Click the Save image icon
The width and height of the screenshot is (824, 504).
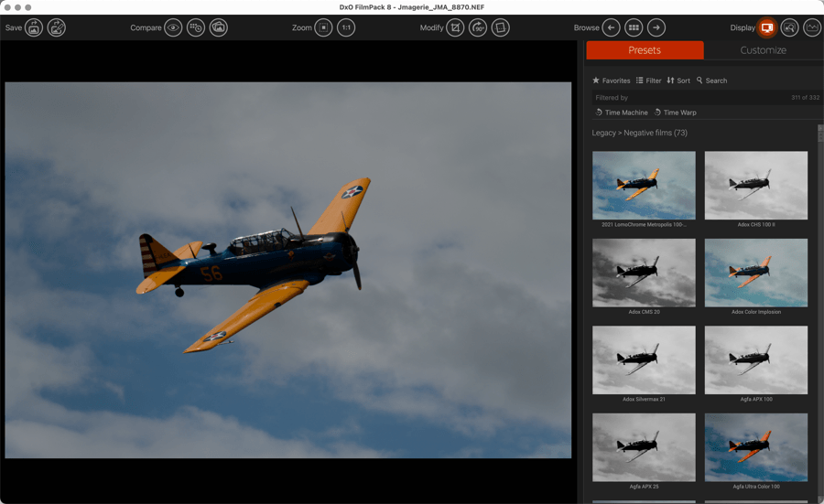pos(34,28)
